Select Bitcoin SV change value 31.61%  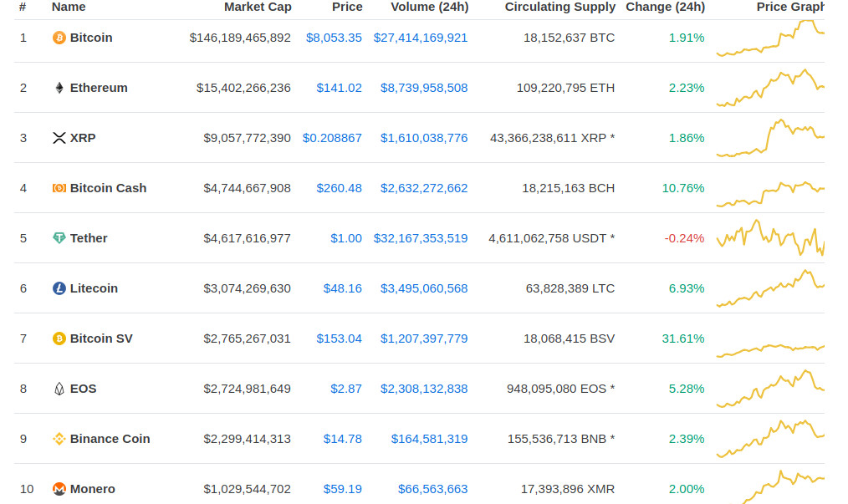(683, 339)
